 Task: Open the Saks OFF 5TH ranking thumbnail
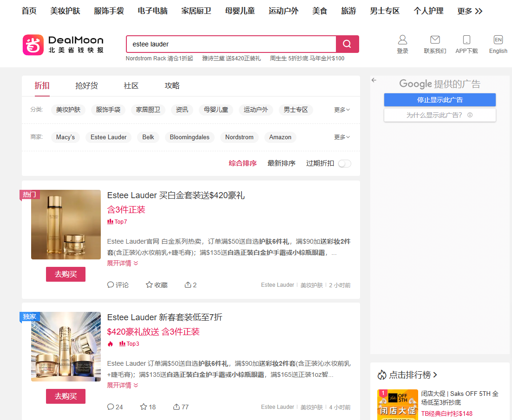tap(398, 405)
